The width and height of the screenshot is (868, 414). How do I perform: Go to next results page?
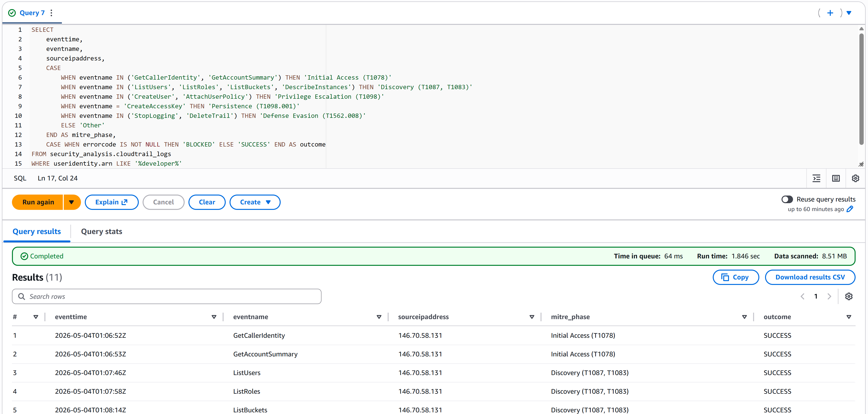tap(829, 296)
